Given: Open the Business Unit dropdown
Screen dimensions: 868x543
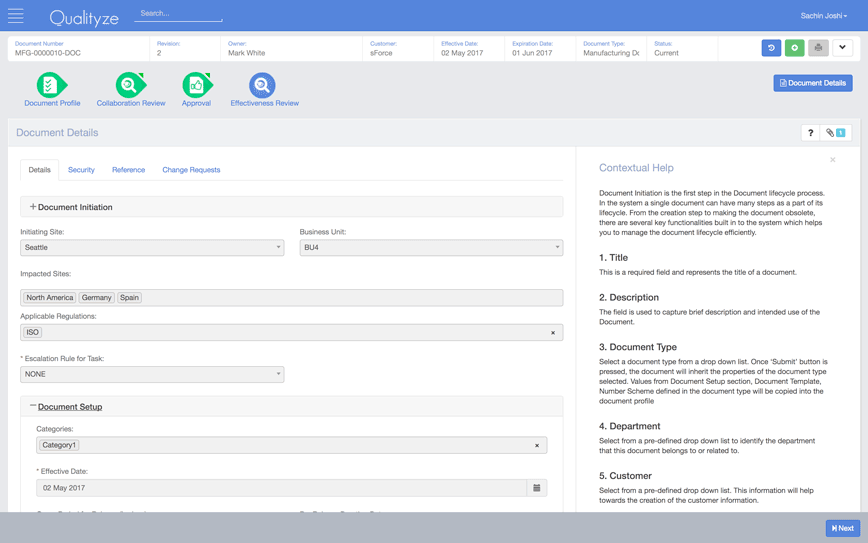Looking at the screenshot, I should click(x=431, y=248).
